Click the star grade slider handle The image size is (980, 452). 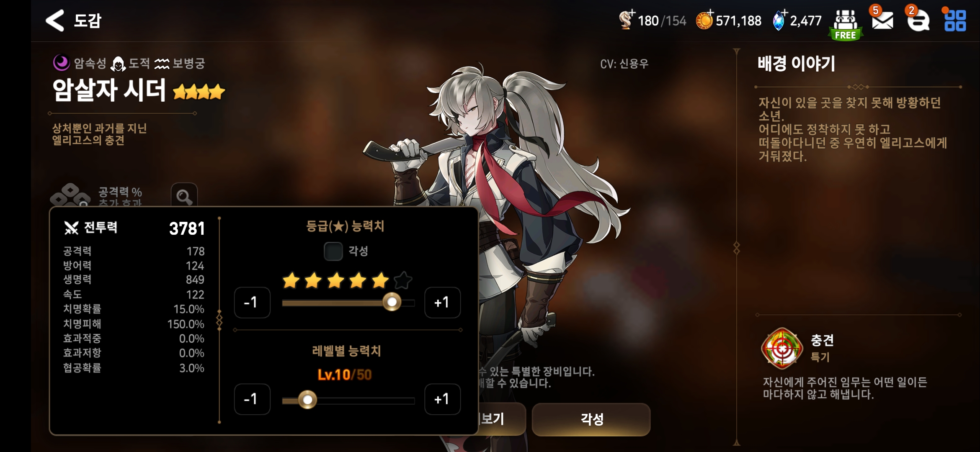click(392, 302)
